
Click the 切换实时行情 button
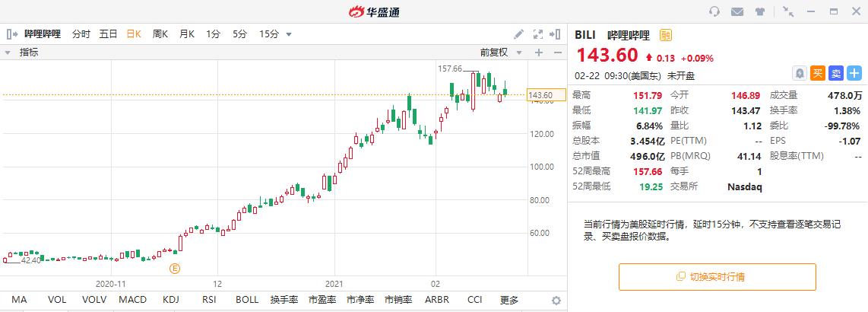click(717, 276)
